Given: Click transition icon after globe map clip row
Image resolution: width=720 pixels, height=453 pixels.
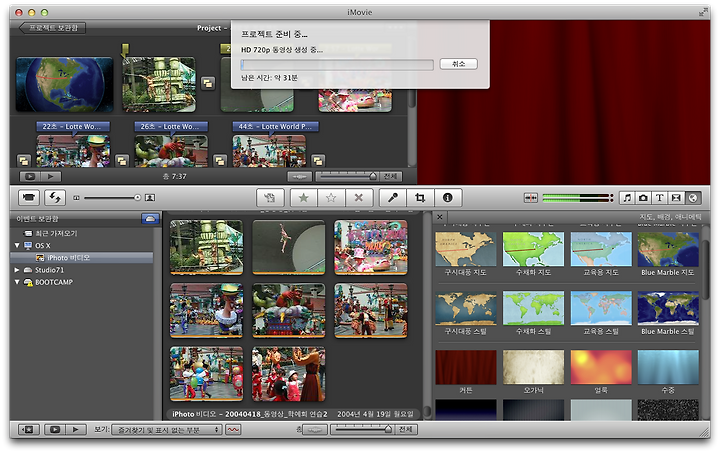Looking at the screenshot, I should pyautogui.click(x=208, y=84).
